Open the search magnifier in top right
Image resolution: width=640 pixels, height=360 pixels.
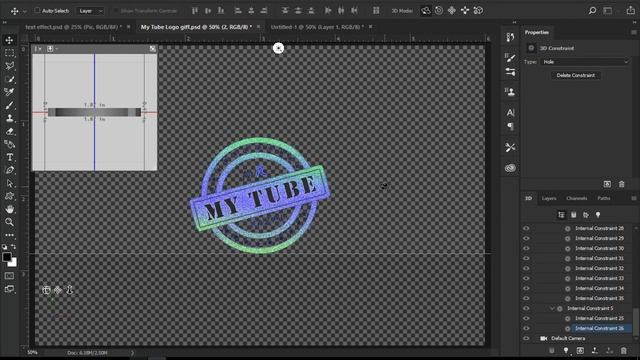pyautogui.click(x=592, y=11)
